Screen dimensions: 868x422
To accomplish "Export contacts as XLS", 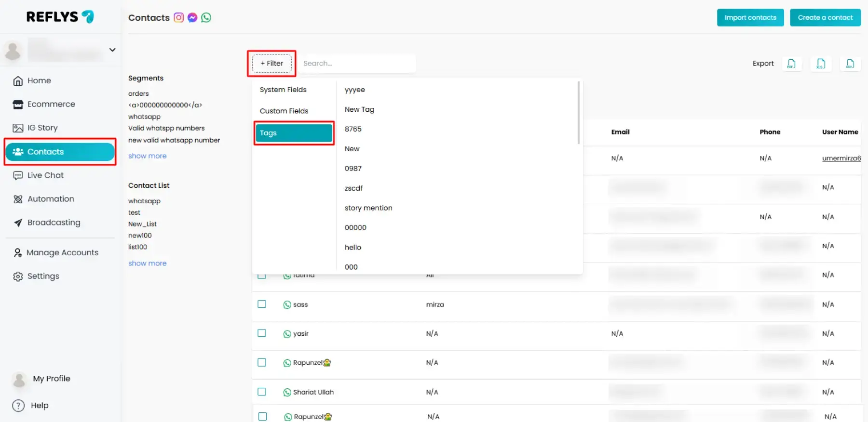I will pyautogui.click(x=821, y=64).
